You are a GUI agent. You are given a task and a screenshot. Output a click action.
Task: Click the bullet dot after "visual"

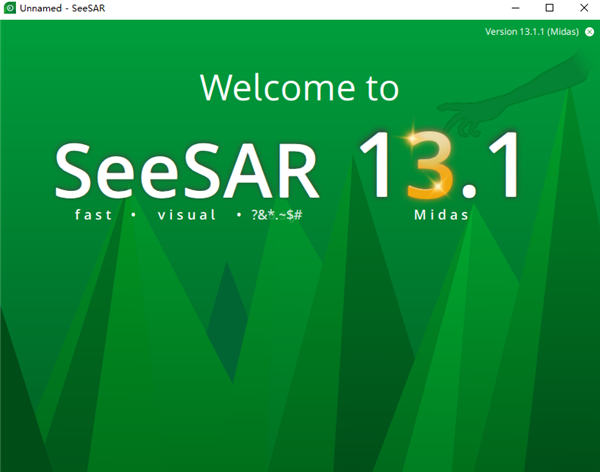click(238, 215)
